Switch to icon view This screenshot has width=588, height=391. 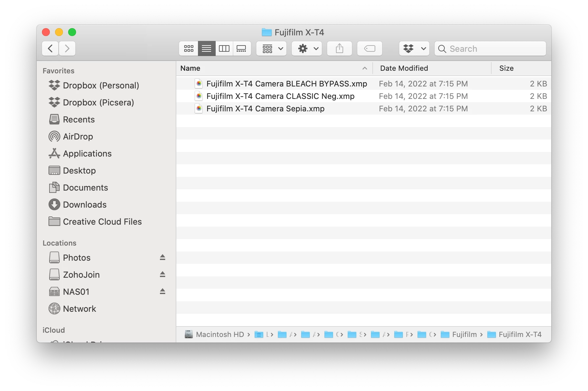188,48
